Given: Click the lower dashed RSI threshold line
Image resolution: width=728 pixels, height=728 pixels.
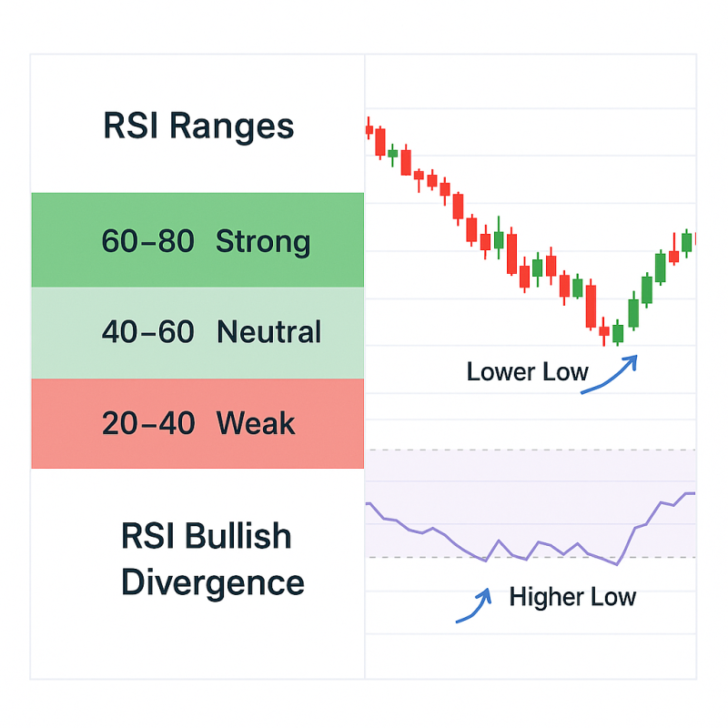Looking at the screenshot, I should point(531,557).
